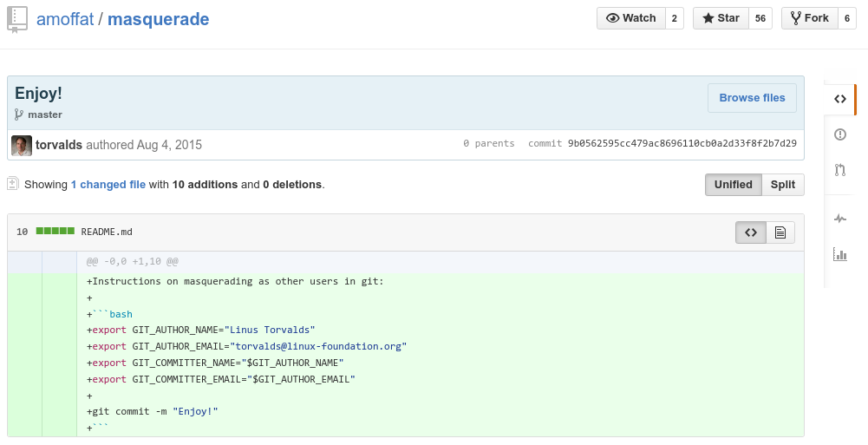
Task: Click the Browse files button
Action: (x=753, y=98)
